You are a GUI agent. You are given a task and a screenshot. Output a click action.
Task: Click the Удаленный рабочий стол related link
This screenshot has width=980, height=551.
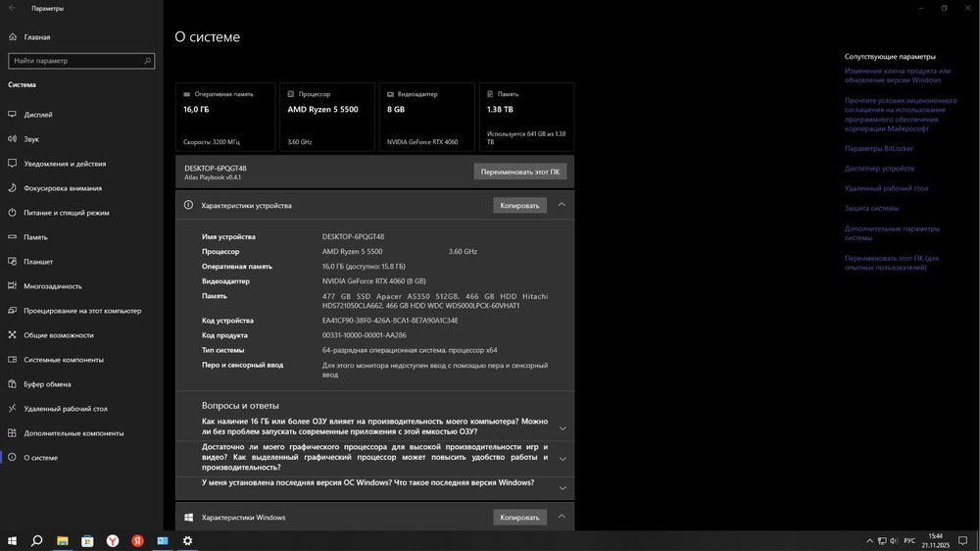click(886, 188)
